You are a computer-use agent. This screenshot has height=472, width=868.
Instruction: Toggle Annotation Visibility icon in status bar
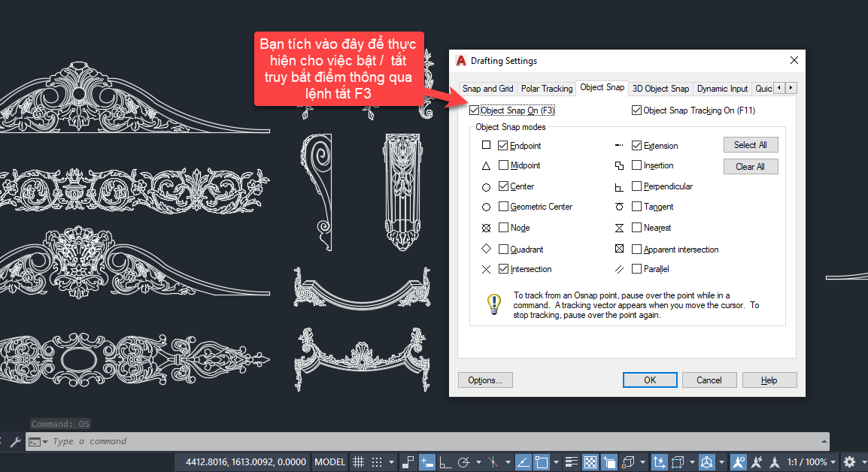click(x=738, y=462)
